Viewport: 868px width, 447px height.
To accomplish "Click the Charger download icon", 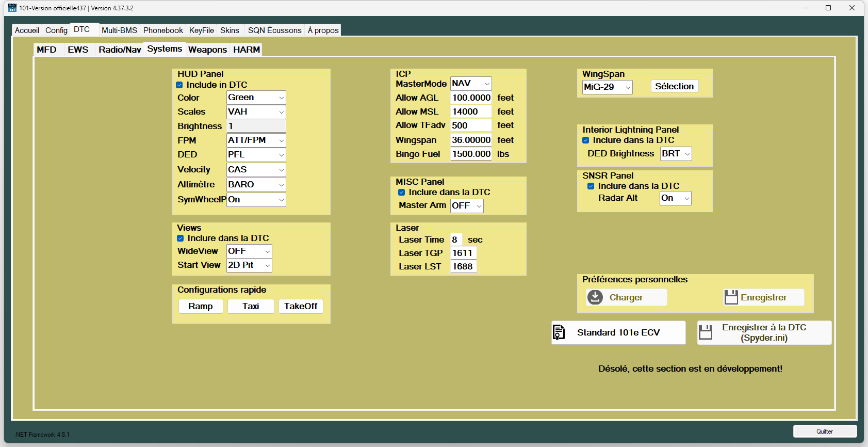I will (x=595, y=297).
